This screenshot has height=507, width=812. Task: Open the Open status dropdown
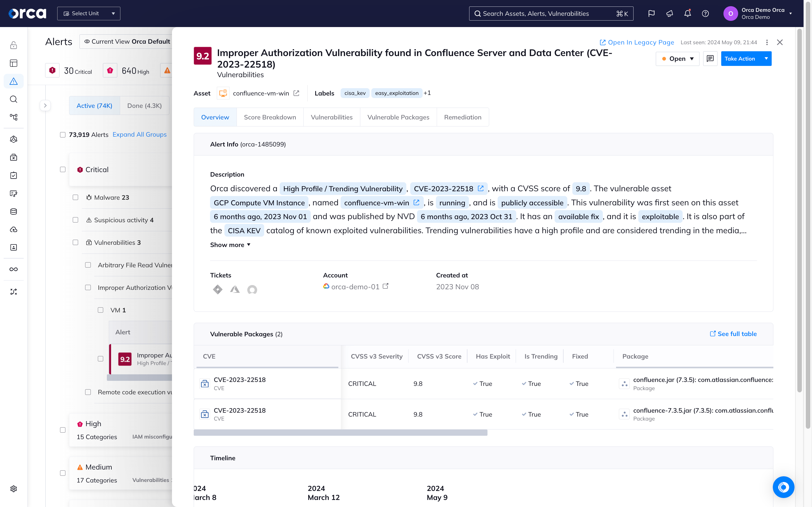pyautogui.click(x=678, y=58)
